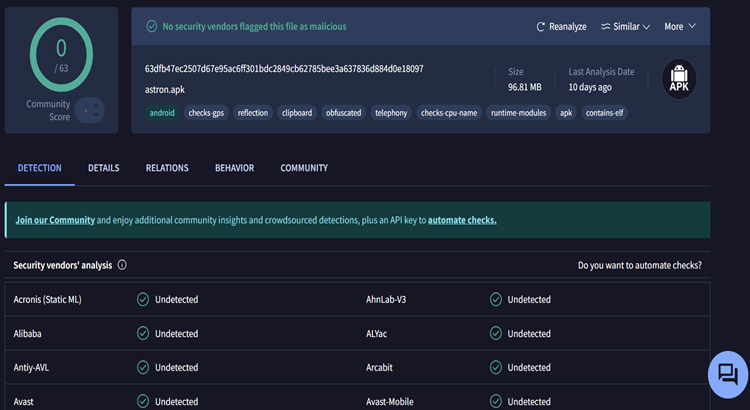Click the SHA-256 file hash text
Image resolution: width=750 pixels, height=410 pixels.
tap(284, 69)
